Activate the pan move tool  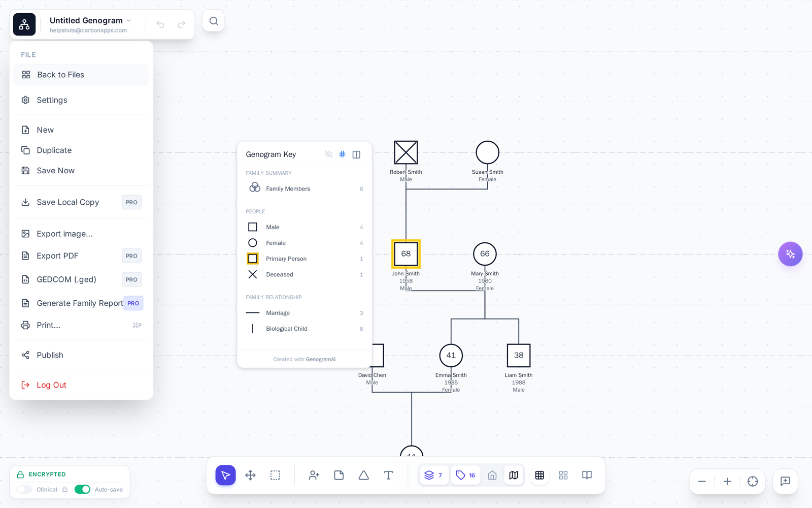pyautogui.click(x=250, y=475)
